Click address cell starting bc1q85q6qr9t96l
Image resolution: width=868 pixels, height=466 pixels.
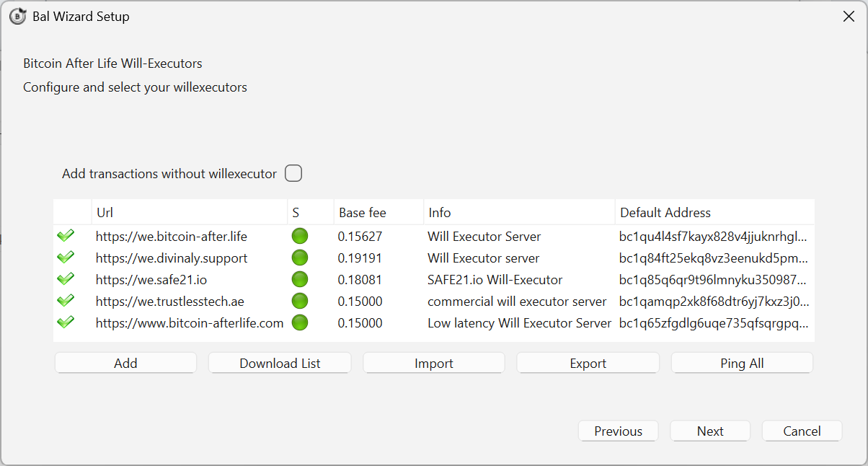pos(714,279)
